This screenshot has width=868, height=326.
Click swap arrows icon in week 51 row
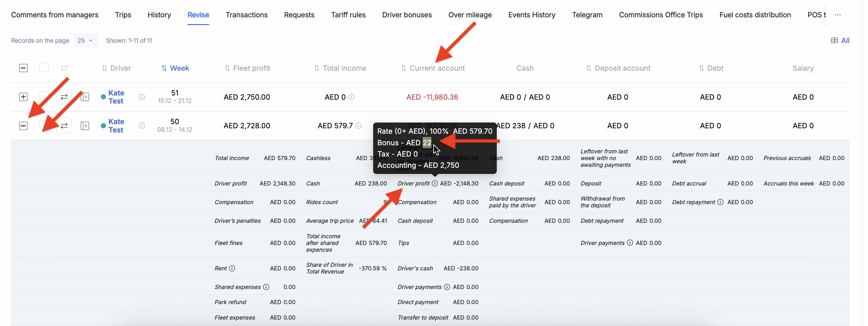[64, 97]
